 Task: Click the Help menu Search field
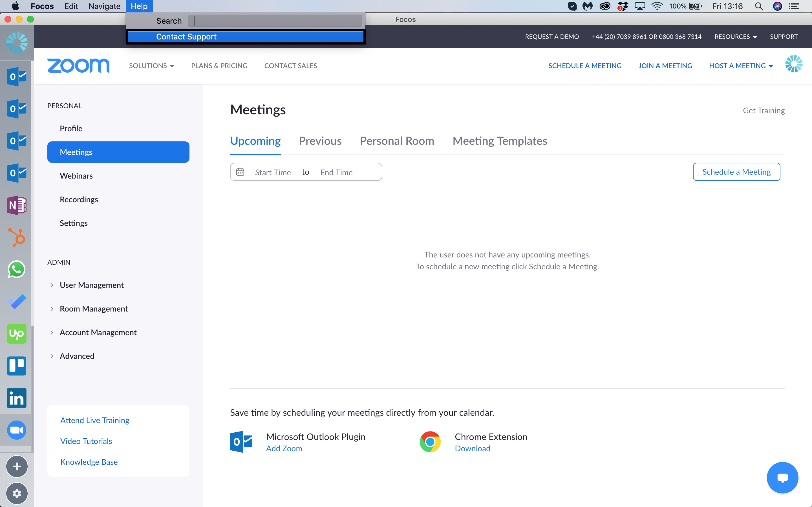click(x=275, y=21)
